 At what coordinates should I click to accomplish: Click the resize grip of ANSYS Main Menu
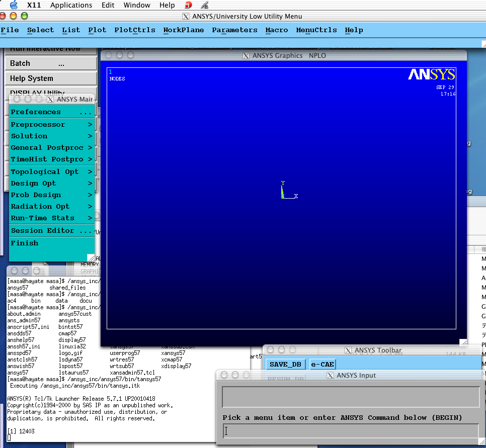pos(91,258)
